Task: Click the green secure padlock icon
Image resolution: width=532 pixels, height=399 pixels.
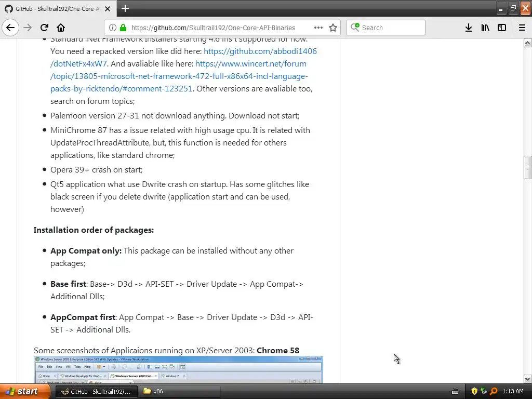Action: (x=123, y=28)
